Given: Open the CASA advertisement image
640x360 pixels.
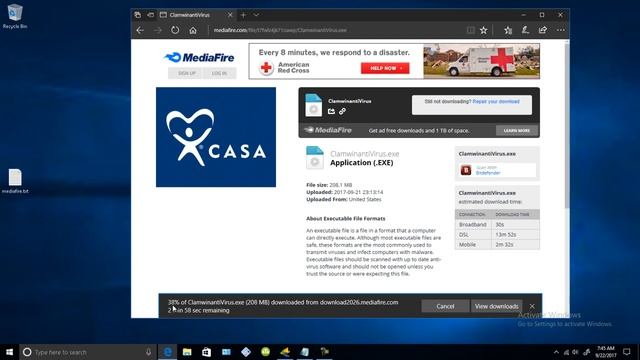Looking at the screenshot, I should [x=216, y=137].
